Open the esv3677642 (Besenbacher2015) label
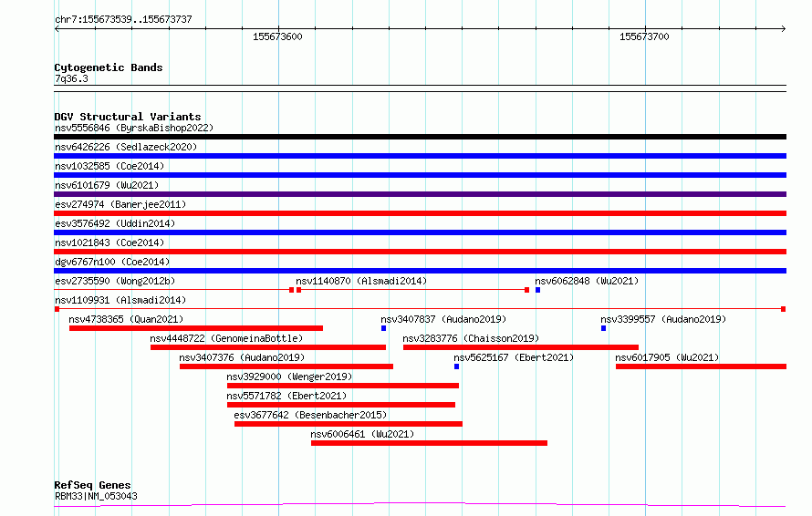This screenshot has width=812, height=516. 310,415
